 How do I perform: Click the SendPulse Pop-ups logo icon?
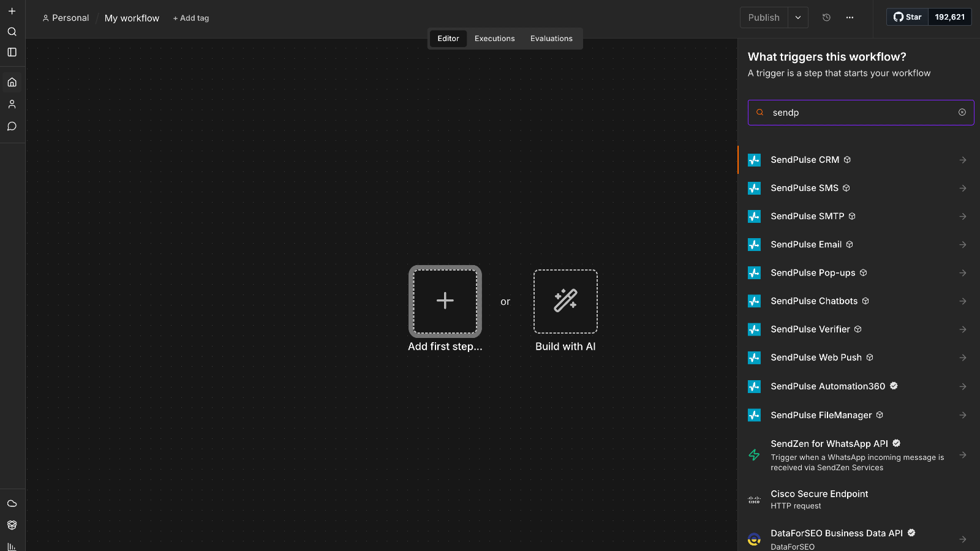point(754,272)
